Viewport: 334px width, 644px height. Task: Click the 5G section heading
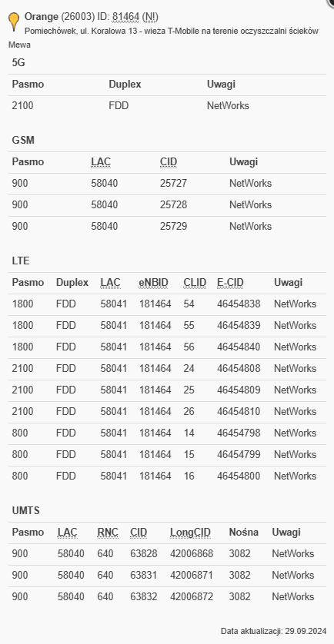pyautogui.click(x=18, y=62)
